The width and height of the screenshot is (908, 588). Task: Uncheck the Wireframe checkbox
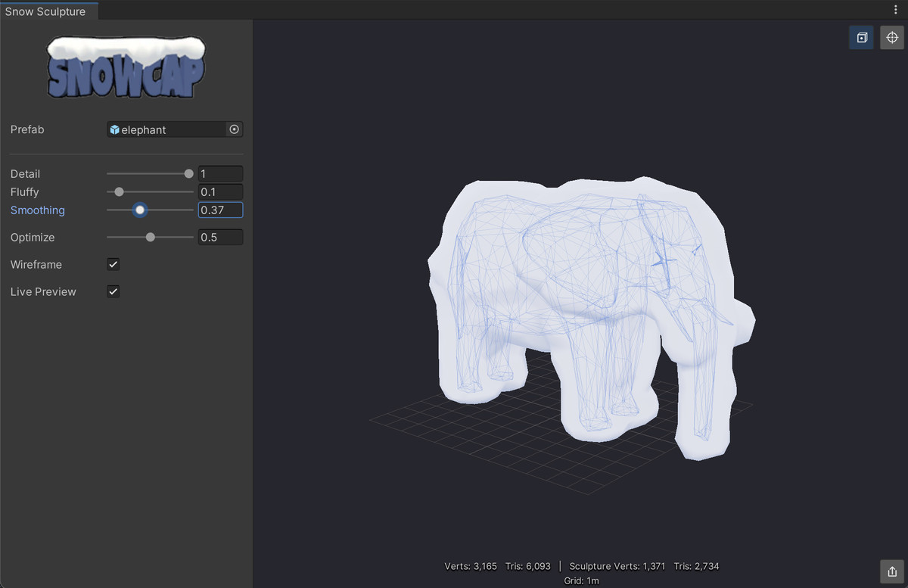113,264
